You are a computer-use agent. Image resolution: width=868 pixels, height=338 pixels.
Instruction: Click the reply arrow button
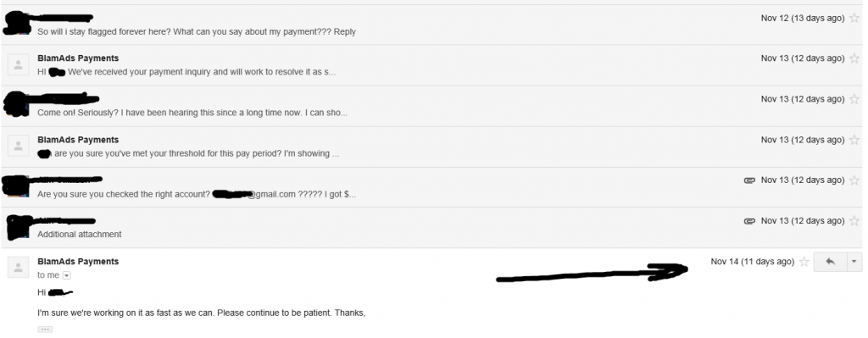(x=830, y=262)
